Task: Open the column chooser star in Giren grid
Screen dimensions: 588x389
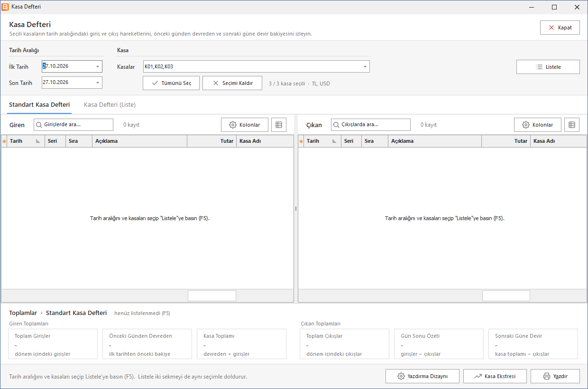Action: pos(4,141)
